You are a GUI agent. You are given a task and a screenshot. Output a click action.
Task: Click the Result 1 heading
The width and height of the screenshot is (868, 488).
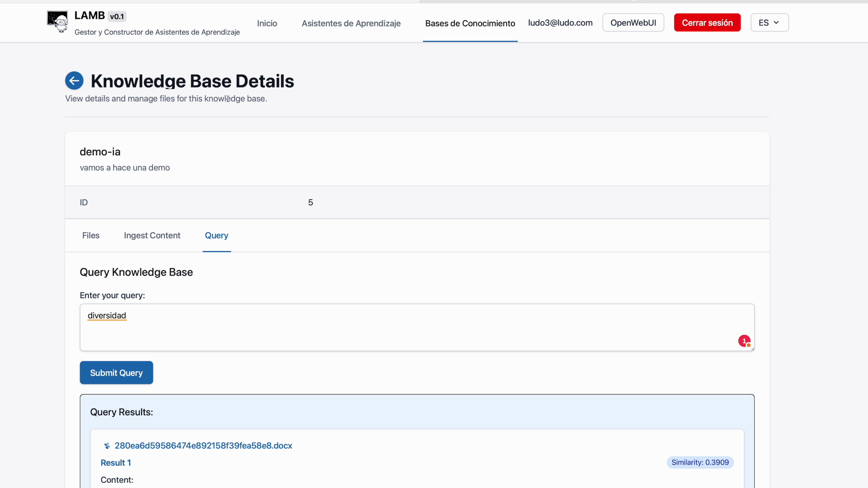115,463
